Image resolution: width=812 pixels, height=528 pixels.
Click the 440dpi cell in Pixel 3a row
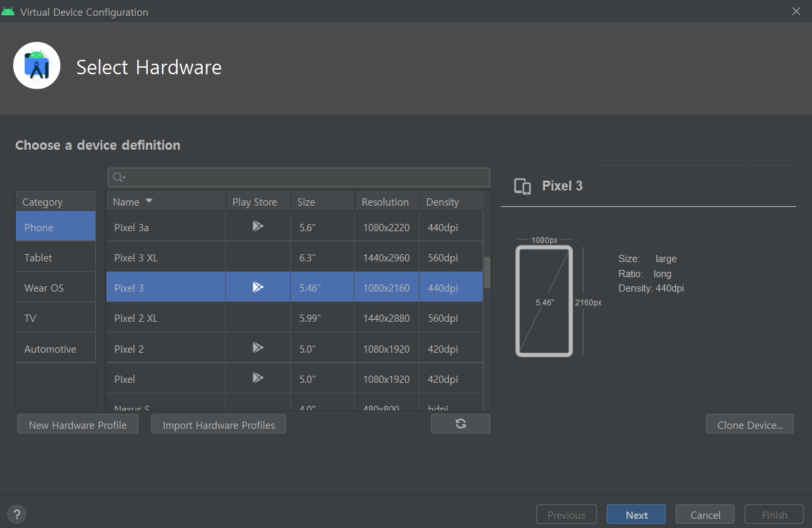451,227
